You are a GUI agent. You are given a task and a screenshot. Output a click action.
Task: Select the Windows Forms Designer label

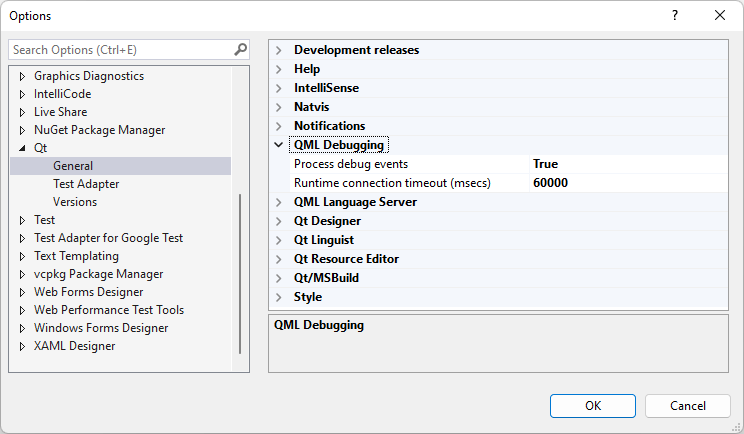[x=101, y=328]
